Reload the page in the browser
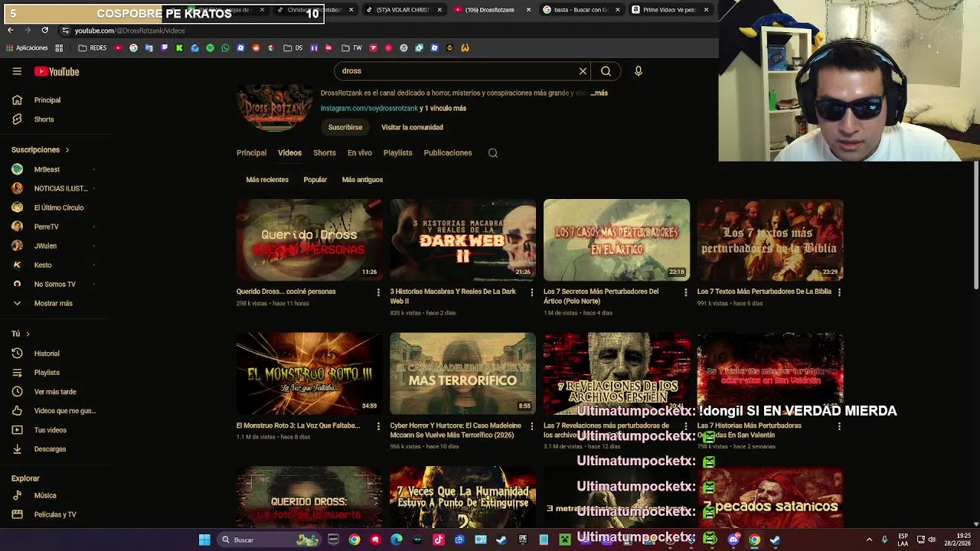Screen dimensions: 980x551 (x=44, y=31)
